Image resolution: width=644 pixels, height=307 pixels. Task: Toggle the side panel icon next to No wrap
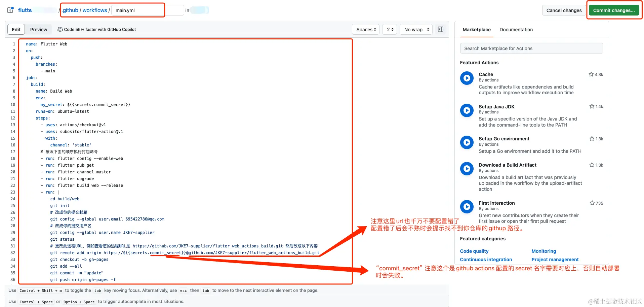pyautogui.click(x=441, y=30)
